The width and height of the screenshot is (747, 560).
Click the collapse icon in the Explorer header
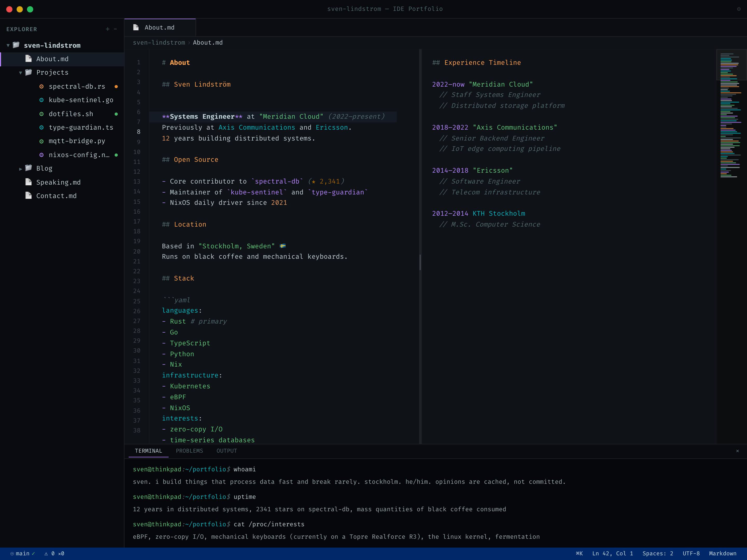(115, 29)
